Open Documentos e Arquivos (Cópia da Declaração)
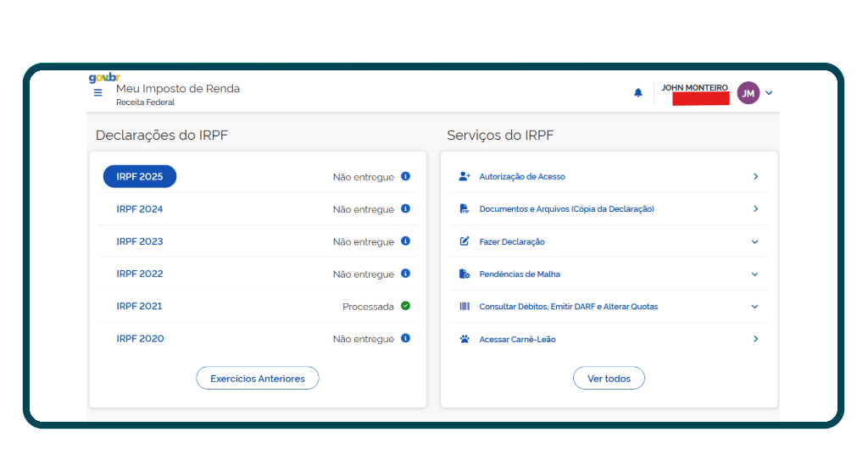Screen dimensions: 868x454 tap(566, 209)
